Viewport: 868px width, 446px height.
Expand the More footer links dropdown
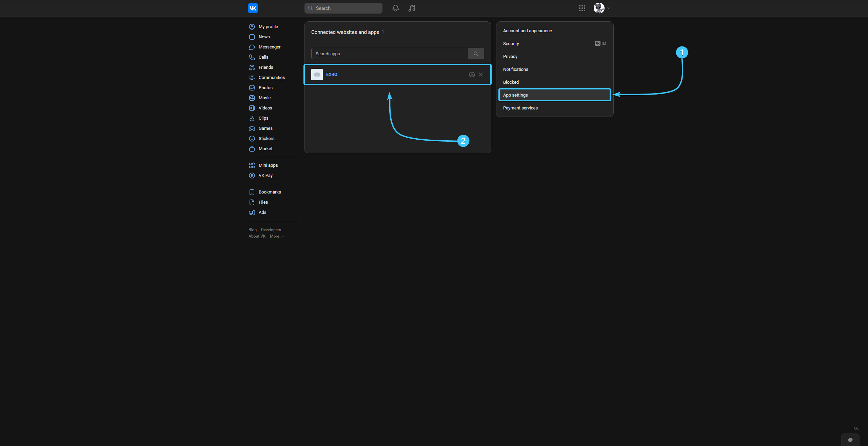pos(277,237)
